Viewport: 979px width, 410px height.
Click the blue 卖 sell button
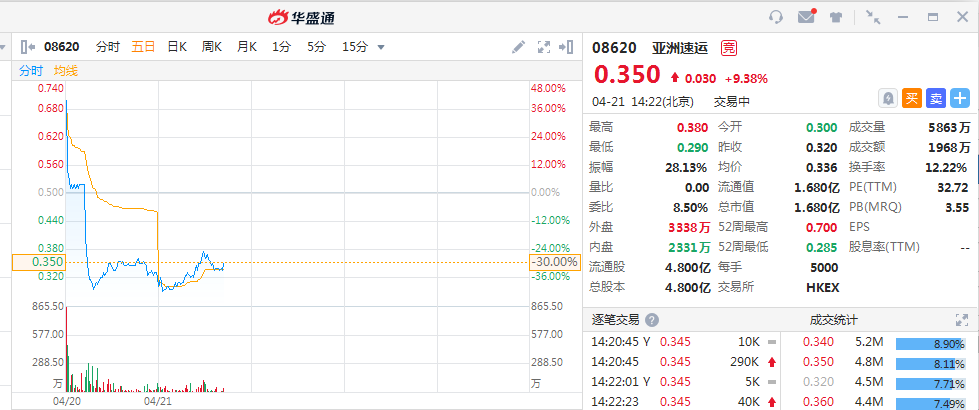pos(936,97)
